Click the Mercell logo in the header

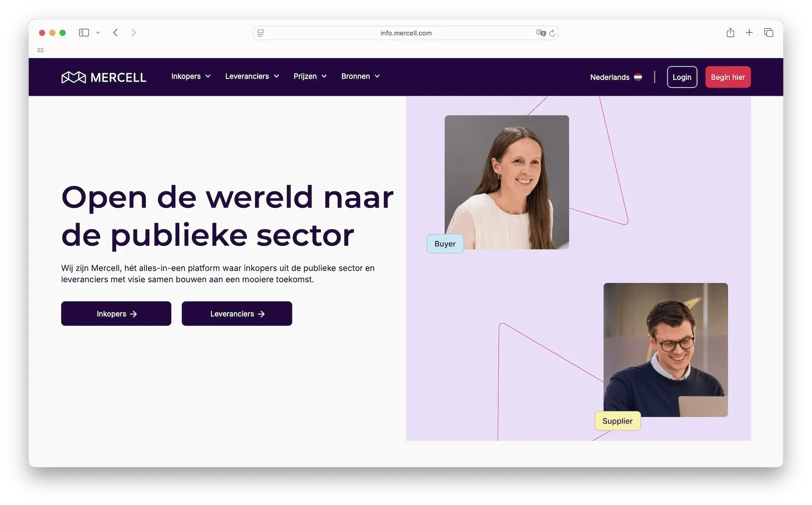coord(104,77)
